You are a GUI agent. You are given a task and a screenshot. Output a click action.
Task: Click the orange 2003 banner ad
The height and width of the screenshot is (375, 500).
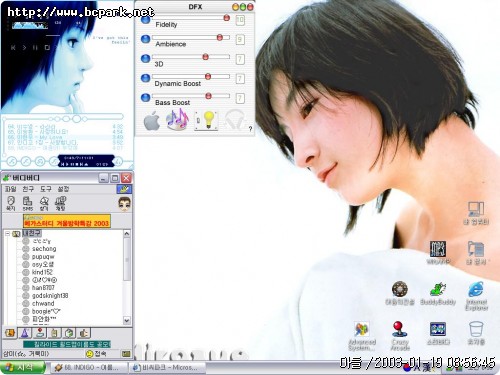point(66,221)
